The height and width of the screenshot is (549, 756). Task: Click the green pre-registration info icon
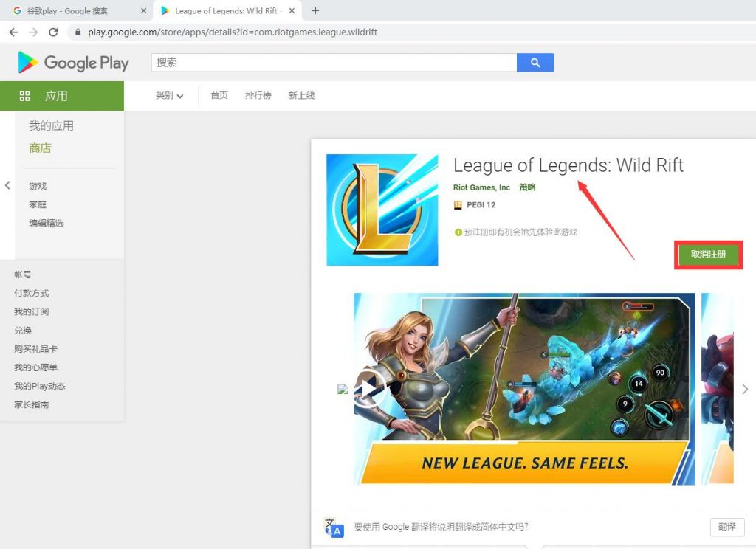click(x=458, y=232)
